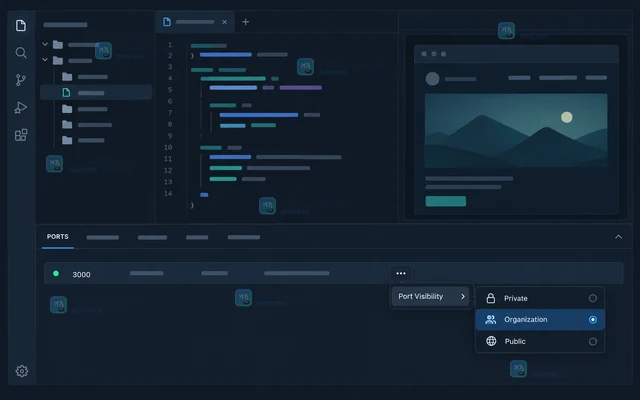
Task: Click line number 1 in editor gutter
Action: click(x=170, y=44)
